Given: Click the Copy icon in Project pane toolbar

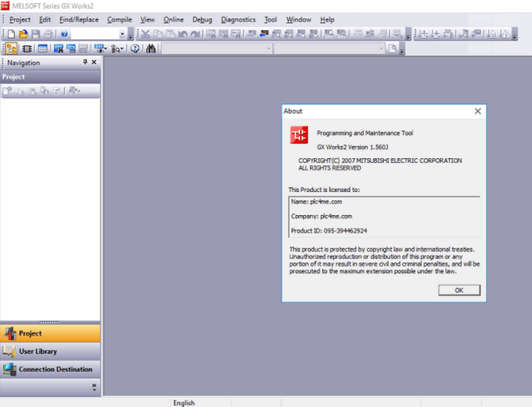Looking at the screenshot, I should [20, 91].
